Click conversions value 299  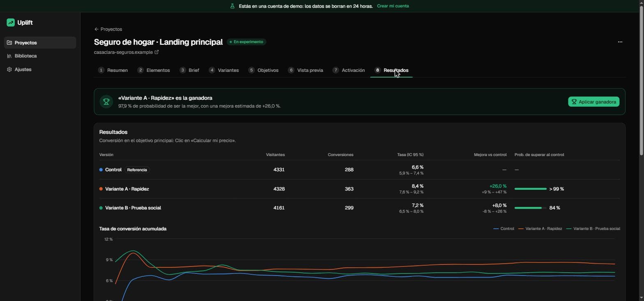pos(349,208)
